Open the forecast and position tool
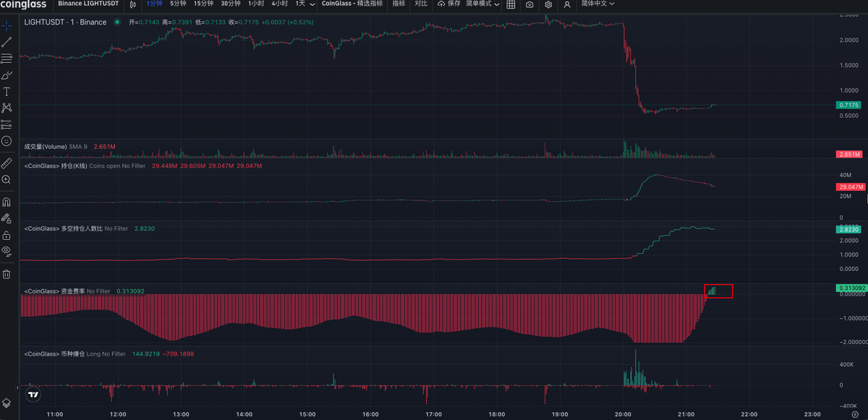The image size is (868, 420). (x=7, y=124)
